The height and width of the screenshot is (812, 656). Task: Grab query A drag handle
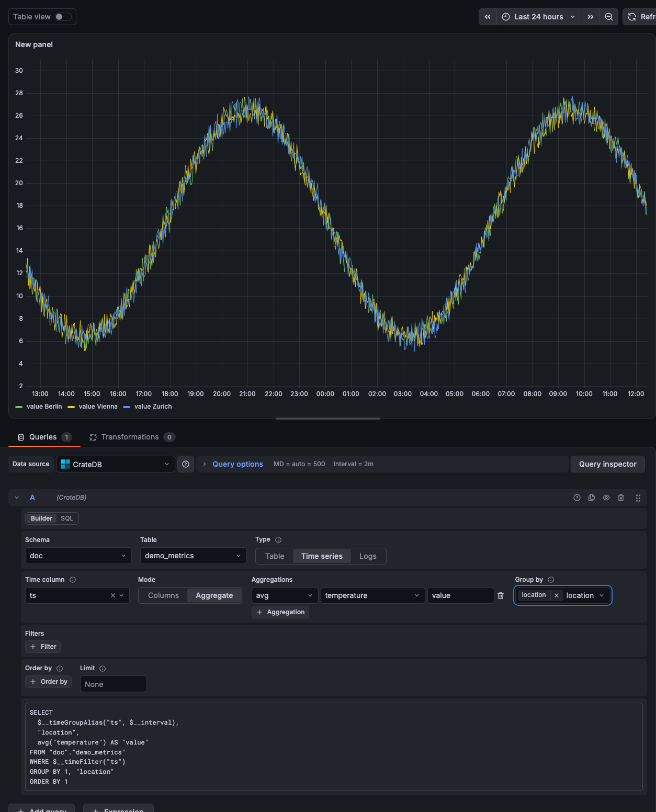pyautogui.click(x=638, y=498)
